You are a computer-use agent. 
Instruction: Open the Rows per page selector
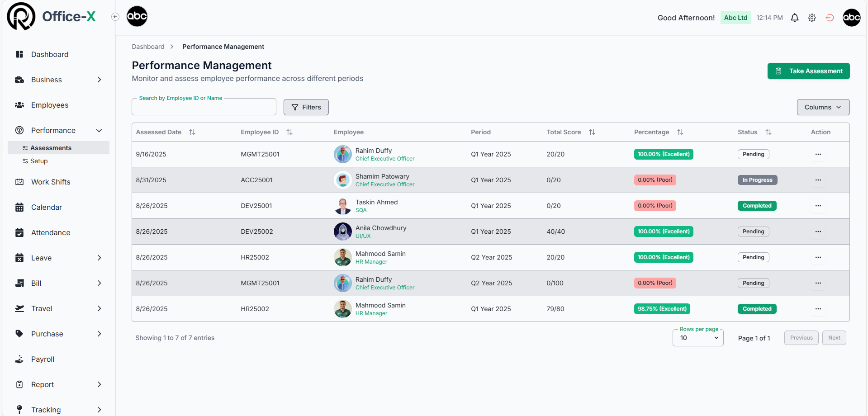(697, 338)
